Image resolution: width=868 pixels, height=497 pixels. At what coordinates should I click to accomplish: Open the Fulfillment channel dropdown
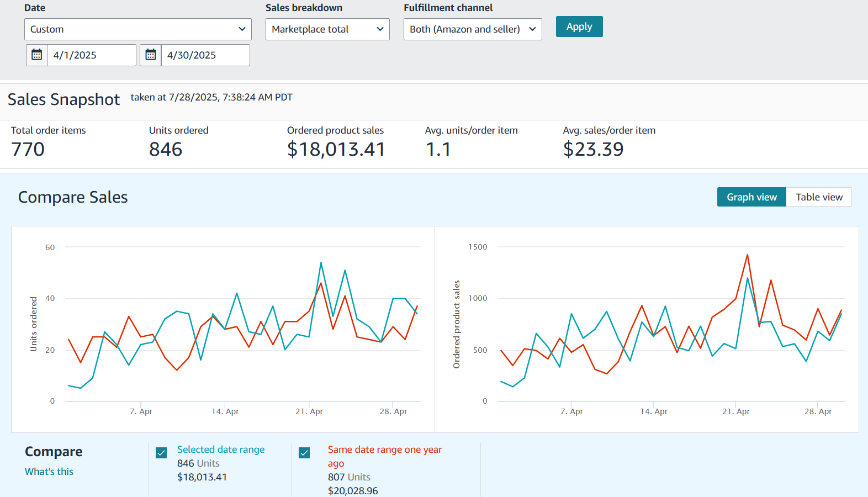point(473,29)
